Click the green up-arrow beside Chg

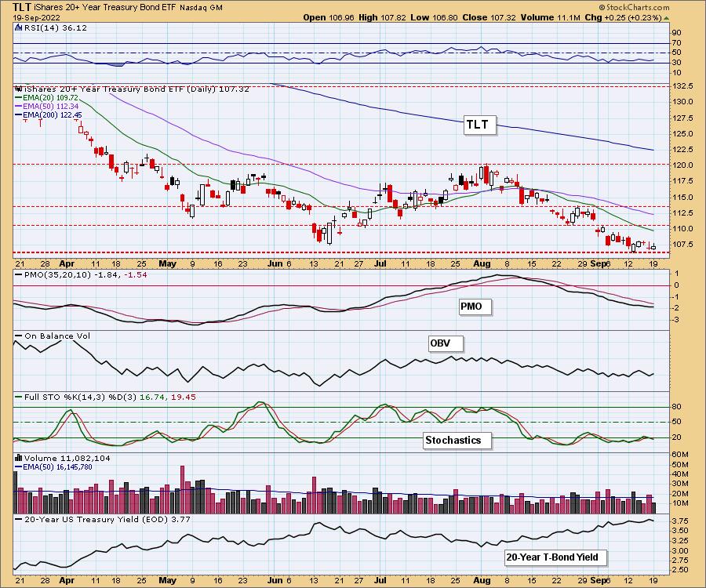click(x=666, y=18)
